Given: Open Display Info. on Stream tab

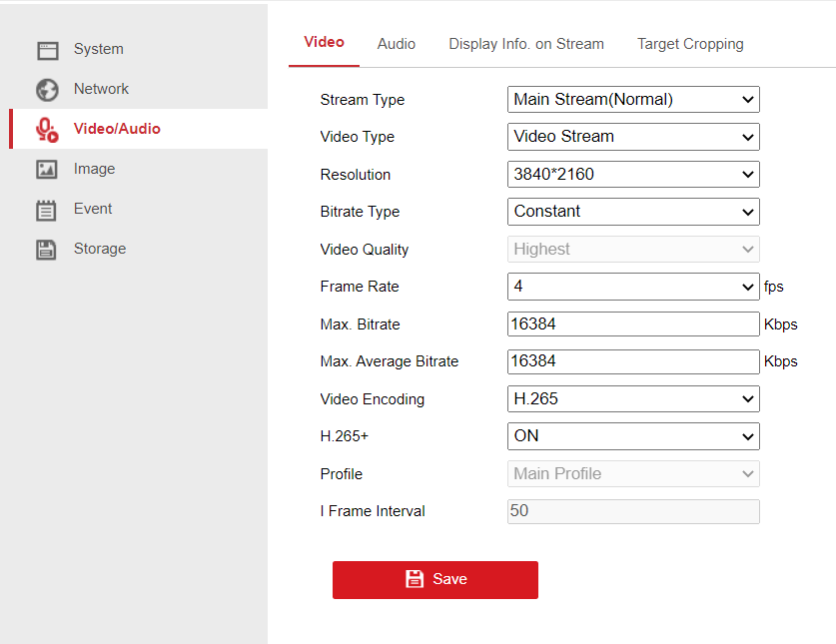Looking at the screenshot, I should click(x=526, y=44).
